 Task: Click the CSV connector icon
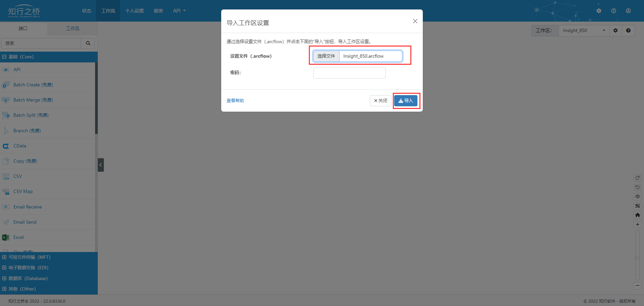point(6,176)
